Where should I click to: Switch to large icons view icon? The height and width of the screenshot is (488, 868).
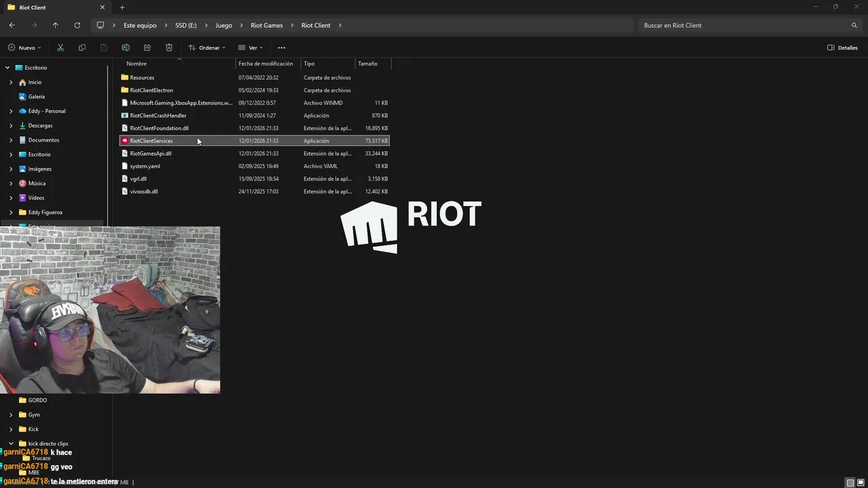(x=861, y=483)
